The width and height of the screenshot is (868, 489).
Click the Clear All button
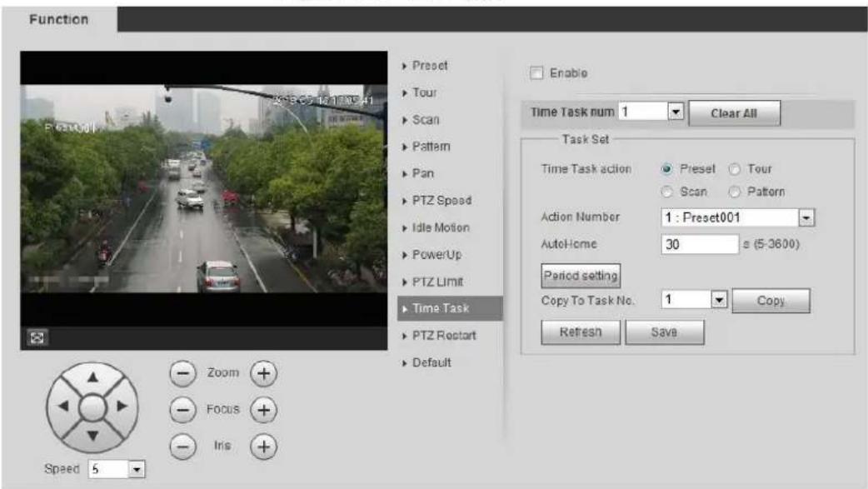[734, 113]
